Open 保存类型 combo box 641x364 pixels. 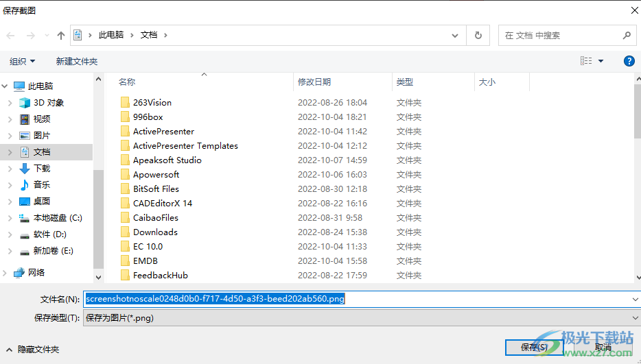(362, 318)
